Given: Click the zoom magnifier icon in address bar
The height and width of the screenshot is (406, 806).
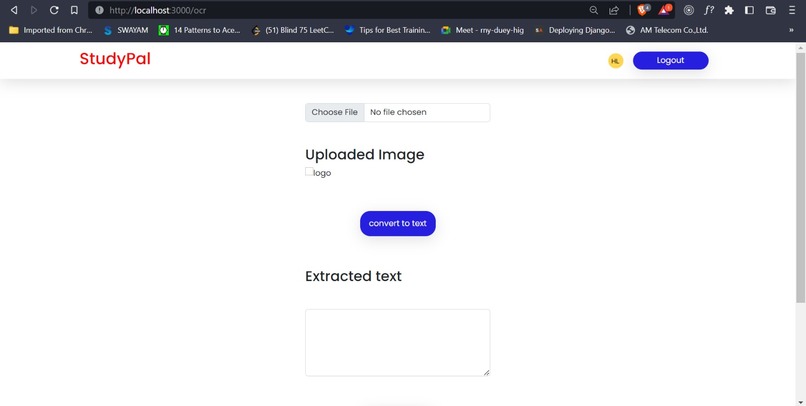Looking at the screenshot, I should [x=593, y=10].
